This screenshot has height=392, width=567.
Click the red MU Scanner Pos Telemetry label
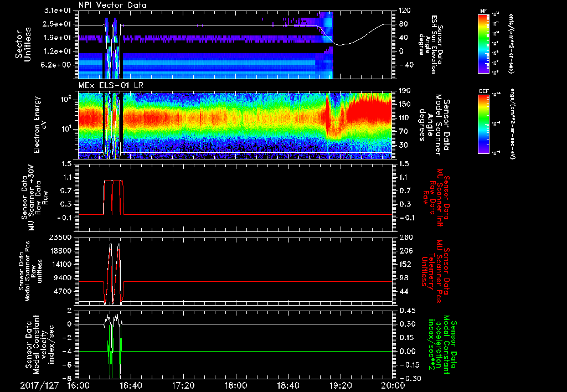pyautogui.click(x=435, y=271)
